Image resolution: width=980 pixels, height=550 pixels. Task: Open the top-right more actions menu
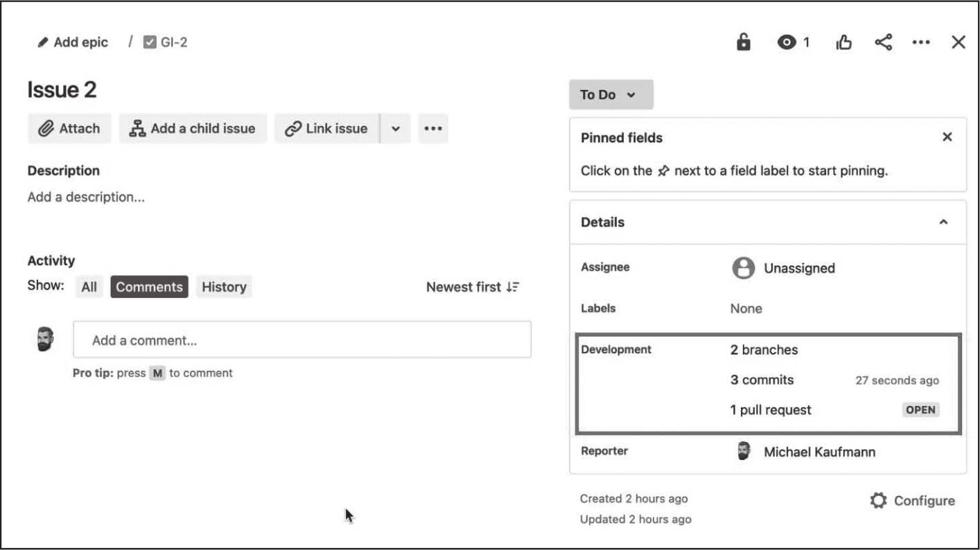click(921, 42)
